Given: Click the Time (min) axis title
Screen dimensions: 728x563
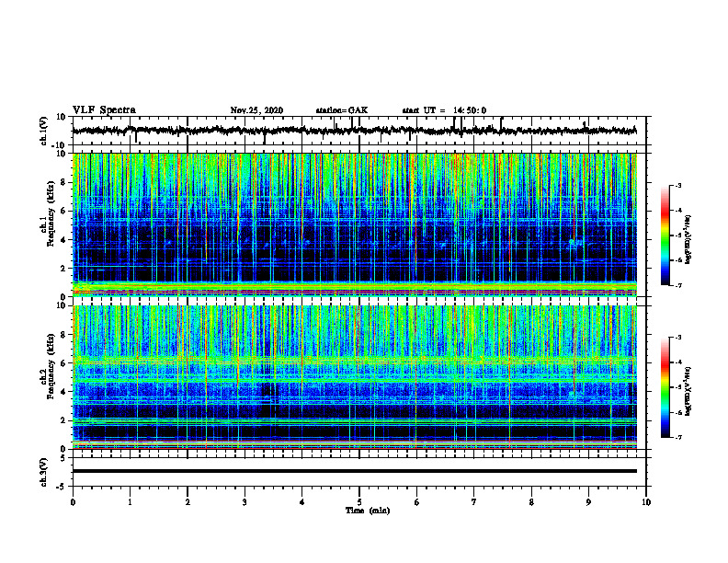Looking at the screenshot, I should (x=368, y=511).
